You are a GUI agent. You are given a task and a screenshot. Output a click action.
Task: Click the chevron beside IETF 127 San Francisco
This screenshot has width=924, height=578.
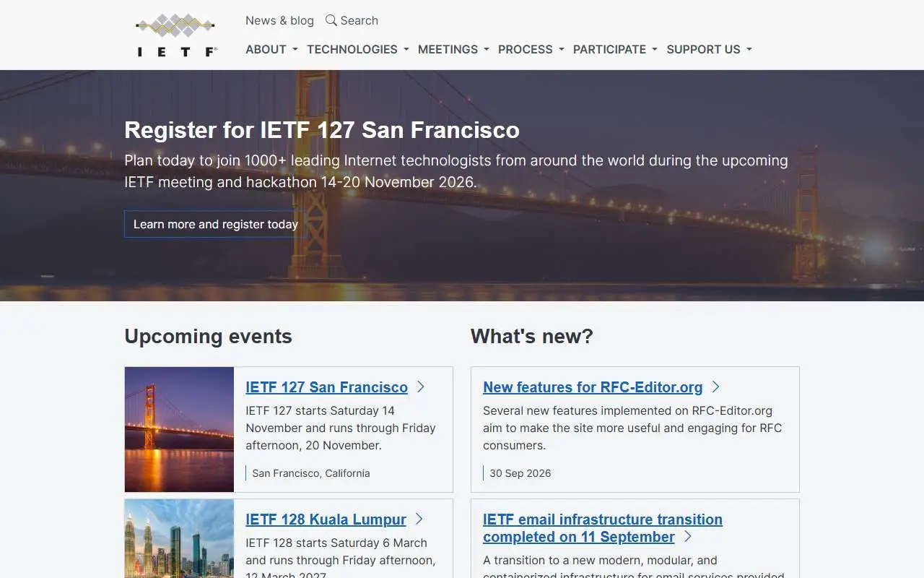tap(421, 387)
